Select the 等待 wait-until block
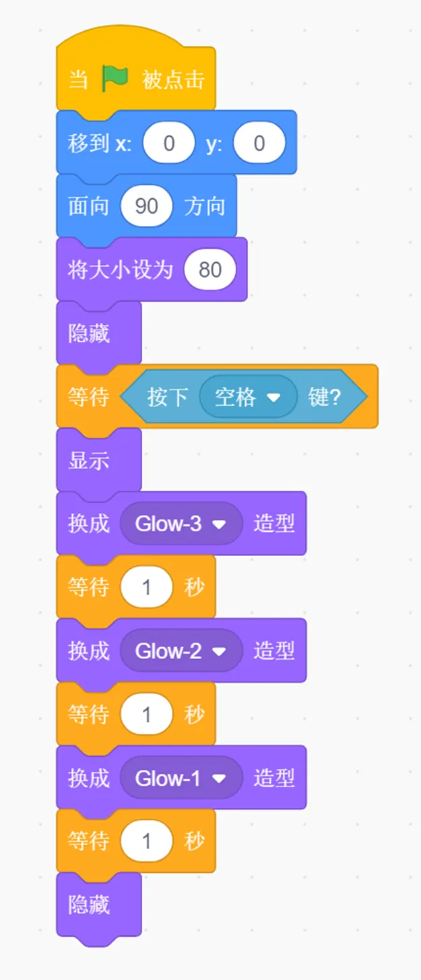The width and height of the screenshot is (421, 980). [217, 397]
